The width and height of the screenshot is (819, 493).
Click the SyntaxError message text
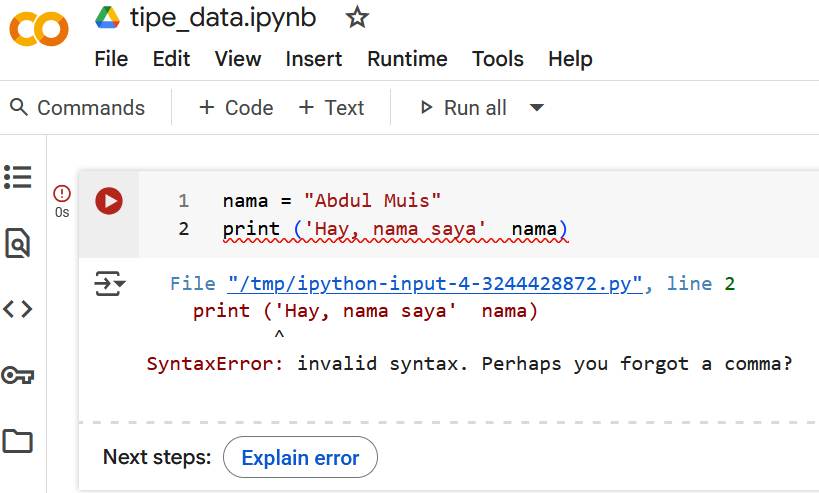469,363
